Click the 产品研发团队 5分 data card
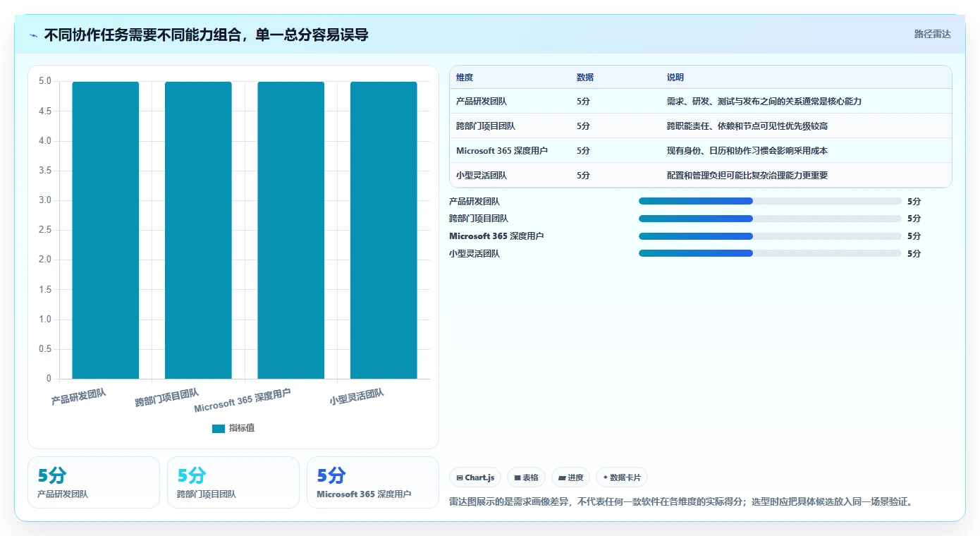980x536 pixels. [x=94, y=482]
